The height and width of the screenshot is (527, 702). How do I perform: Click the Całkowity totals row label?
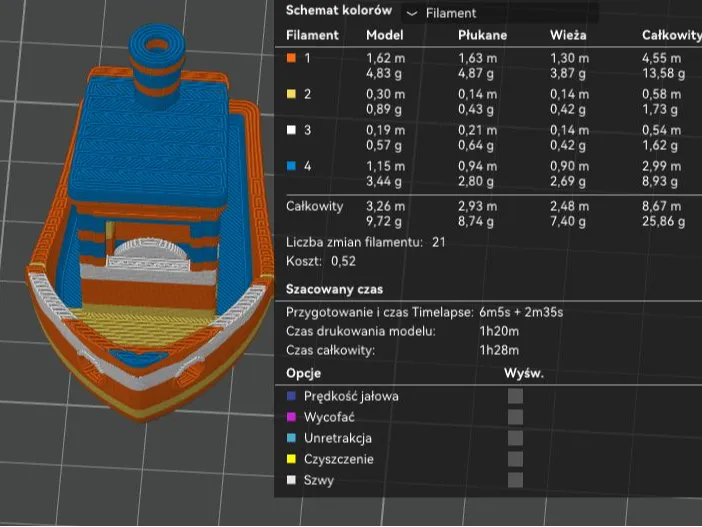314,206
